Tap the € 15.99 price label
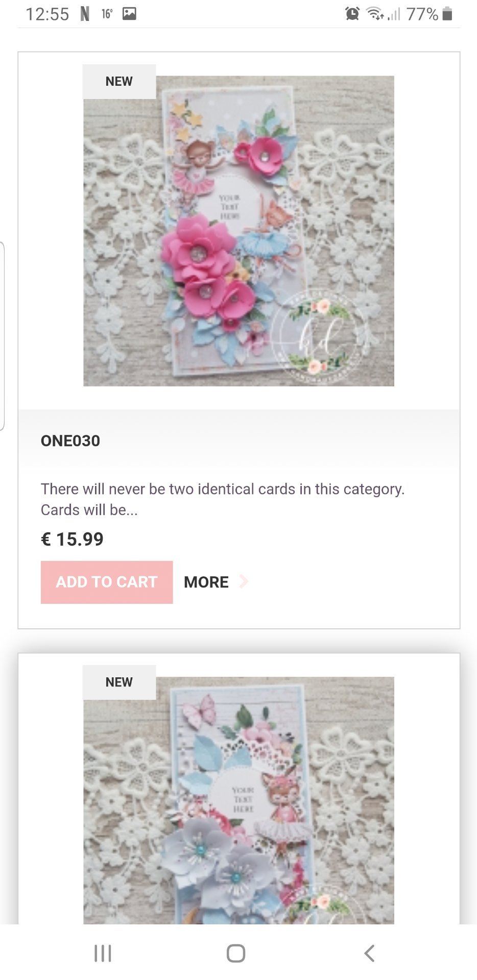Screen dimensions: 477x980 (x=72, y=539)
